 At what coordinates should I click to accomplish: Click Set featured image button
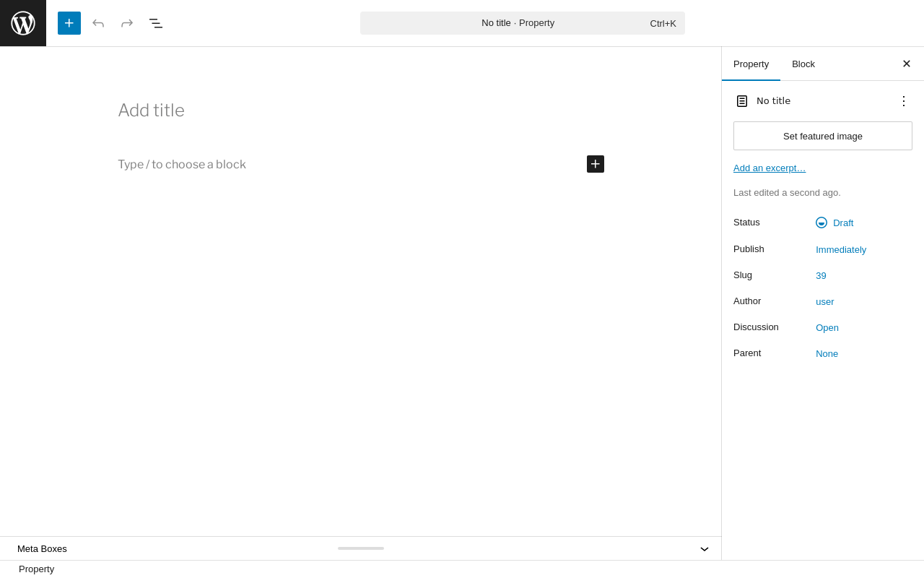coord(823,136)
